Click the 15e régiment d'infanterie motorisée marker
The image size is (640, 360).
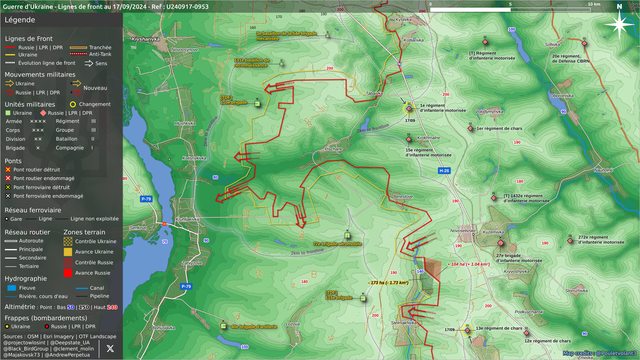409,140
